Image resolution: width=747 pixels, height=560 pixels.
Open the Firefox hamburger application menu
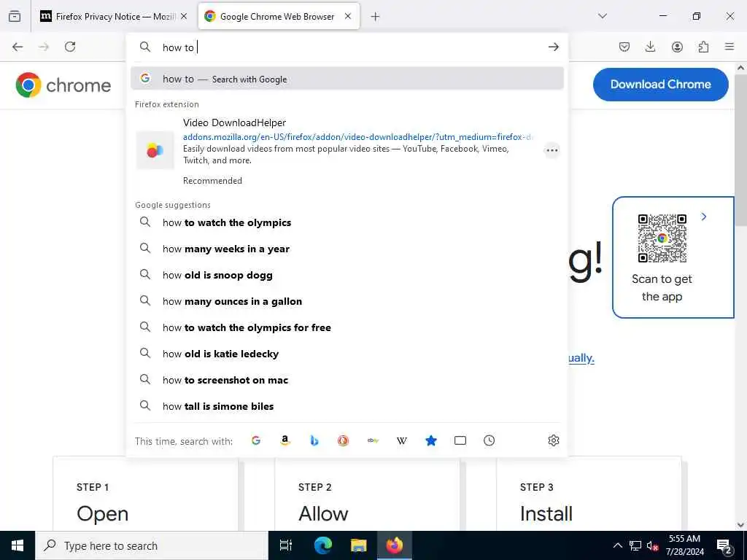click(729, 47)
